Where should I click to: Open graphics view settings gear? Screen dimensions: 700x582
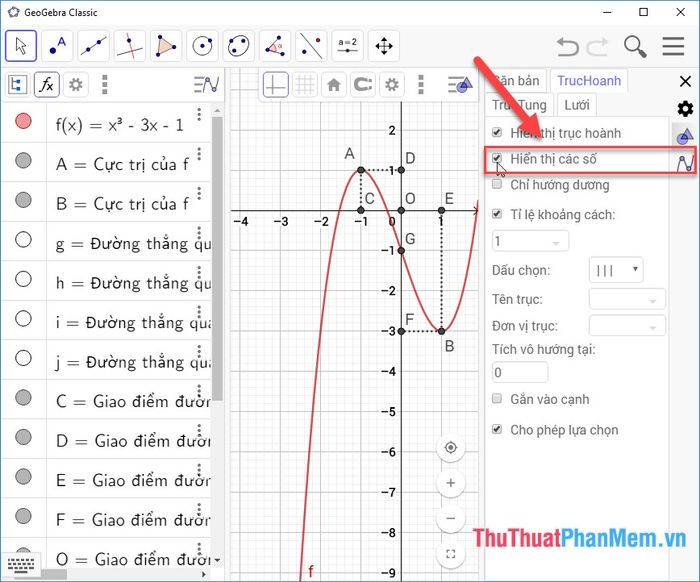(x=392, y=84)
